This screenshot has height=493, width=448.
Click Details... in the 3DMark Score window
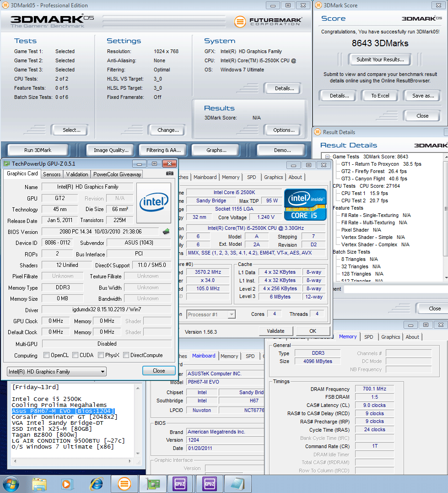pyautogui.click(x=339, y=96)
